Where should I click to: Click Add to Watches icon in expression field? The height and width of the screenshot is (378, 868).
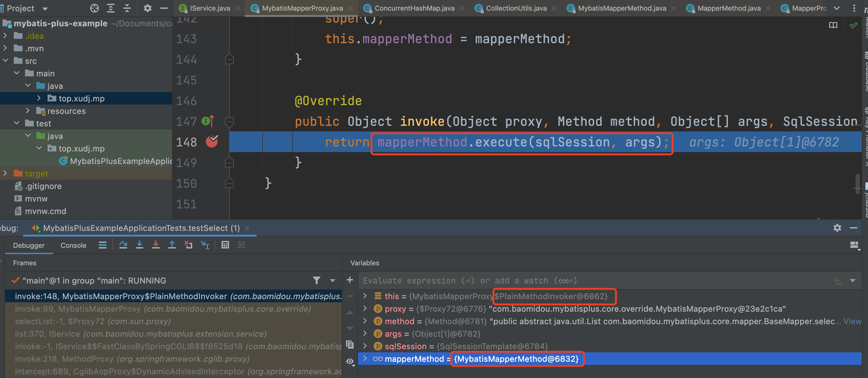click(x=837, y=281)
